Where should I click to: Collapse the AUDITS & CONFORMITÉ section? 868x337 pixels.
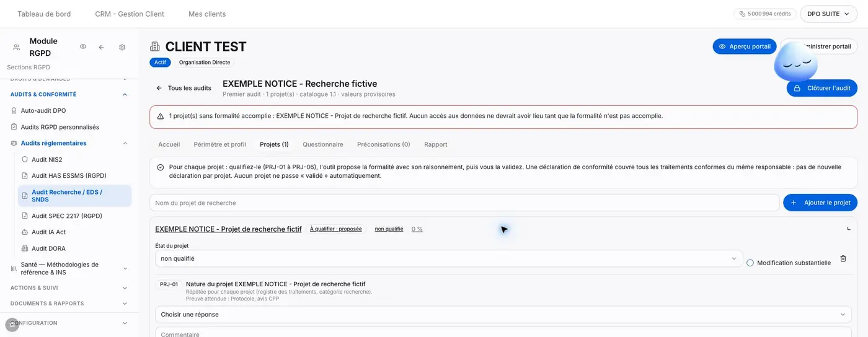click(x=125, y=95)
